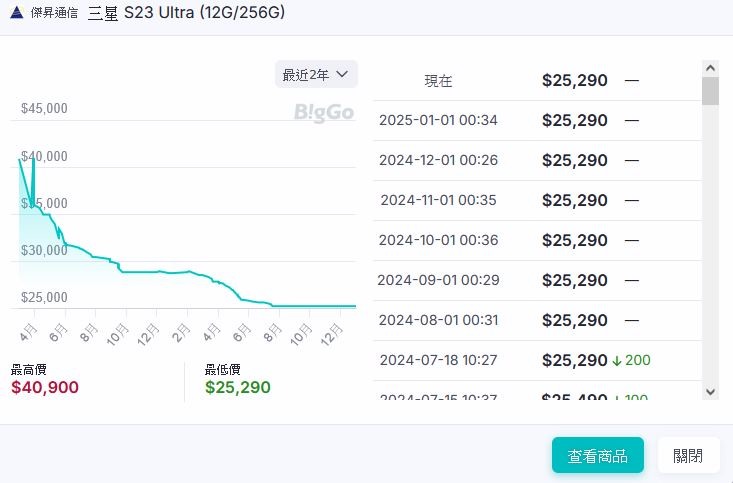Click the 關閉 button
This screenshot has height=483, width=733.
(x=688, y=455)
